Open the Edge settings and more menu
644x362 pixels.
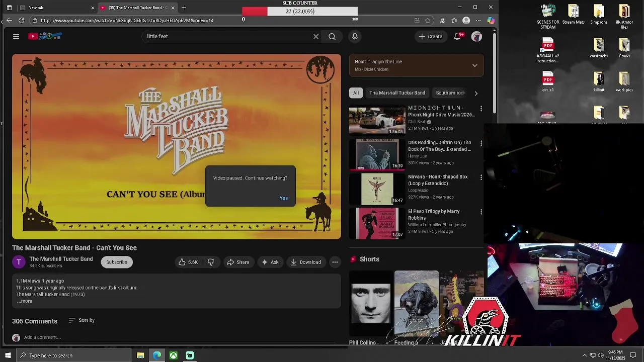click(x=478, y=20)
